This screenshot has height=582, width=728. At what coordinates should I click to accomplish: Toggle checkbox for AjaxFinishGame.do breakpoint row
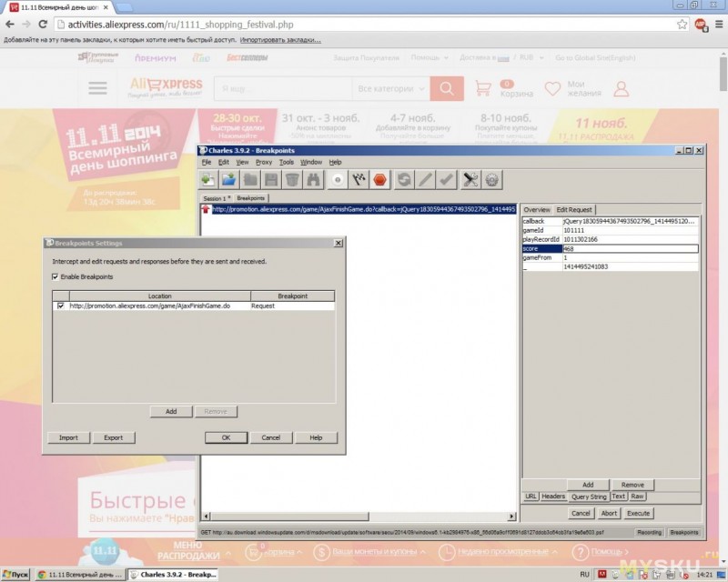60,306
